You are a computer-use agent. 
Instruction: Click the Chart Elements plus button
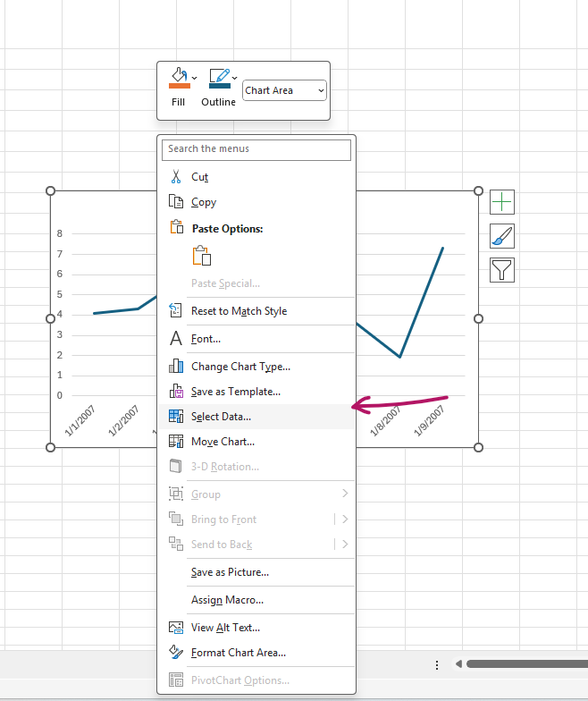point(502,202)
